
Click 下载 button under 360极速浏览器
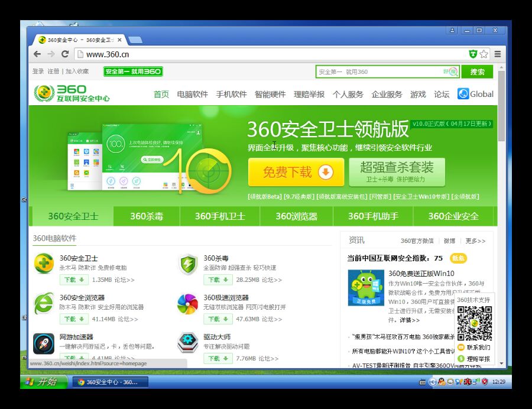[x=218, y=319]
